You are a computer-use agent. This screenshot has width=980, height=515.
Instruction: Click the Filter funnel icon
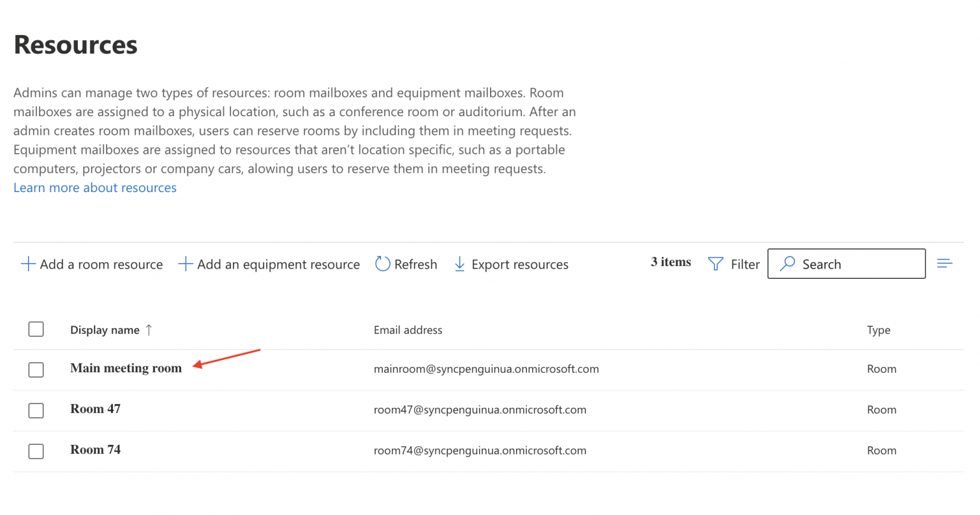point(715,264)
